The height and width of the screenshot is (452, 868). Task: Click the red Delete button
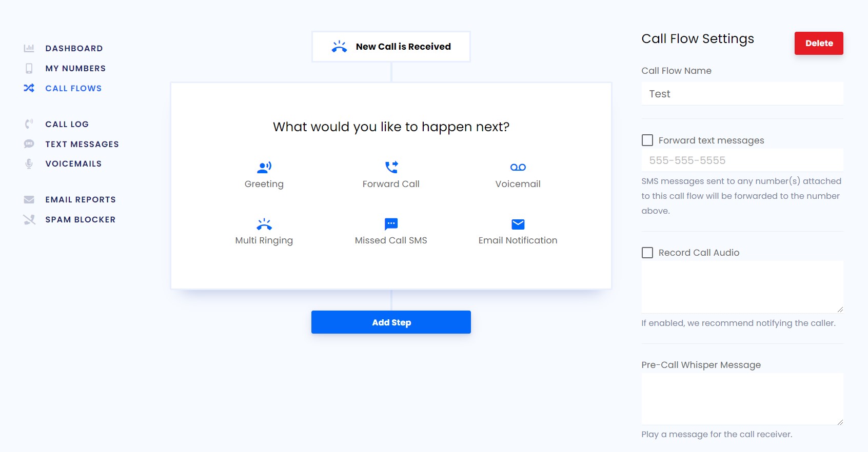tap(819, 43)
